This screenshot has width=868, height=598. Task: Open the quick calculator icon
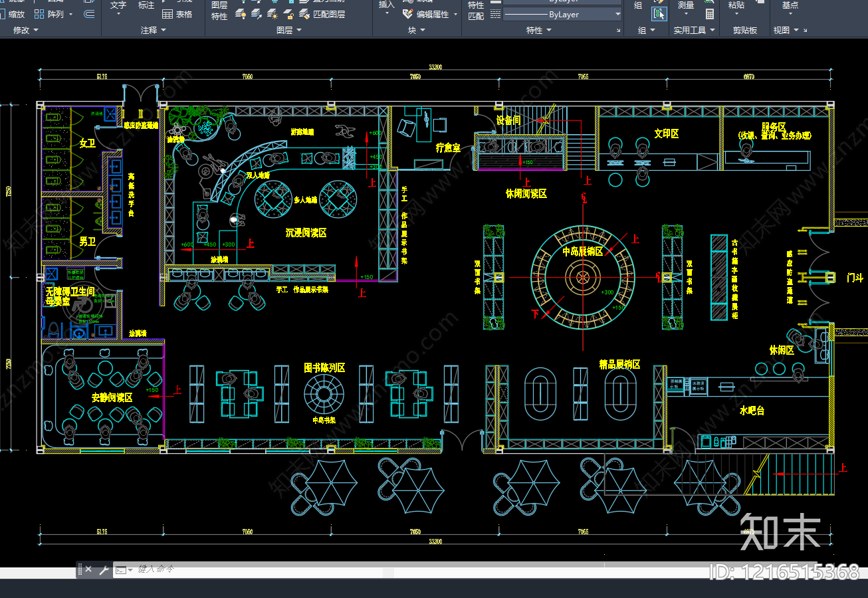(x=710, y=14)
